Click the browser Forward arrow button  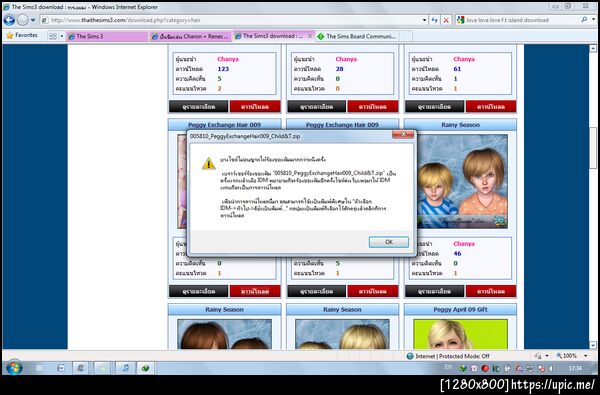pos(23,20)
